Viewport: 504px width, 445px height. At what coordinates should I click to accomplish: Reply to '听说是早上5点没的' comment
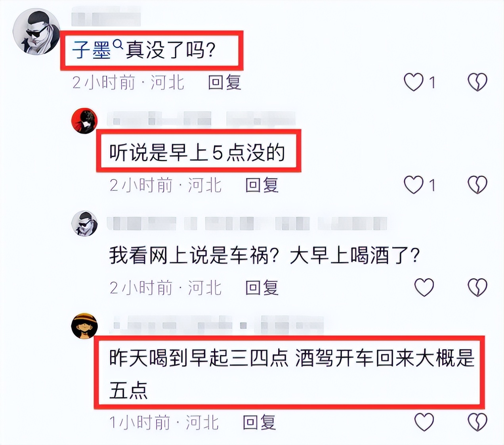click(262, 185)
